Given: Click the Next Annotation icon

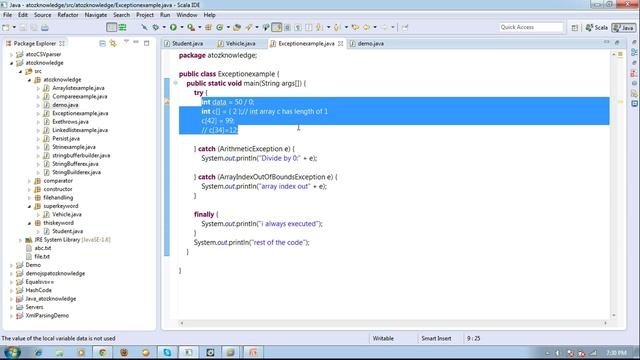Looking at the screenshot, I should pyautogui.click(x=319, y=27).
